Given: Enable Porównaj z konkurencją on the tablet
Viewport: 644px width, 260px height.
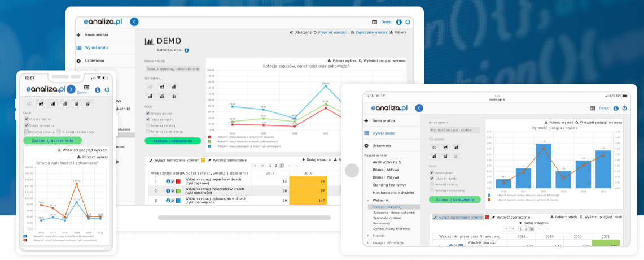Looking at the screenshot, I should (432, 190).
